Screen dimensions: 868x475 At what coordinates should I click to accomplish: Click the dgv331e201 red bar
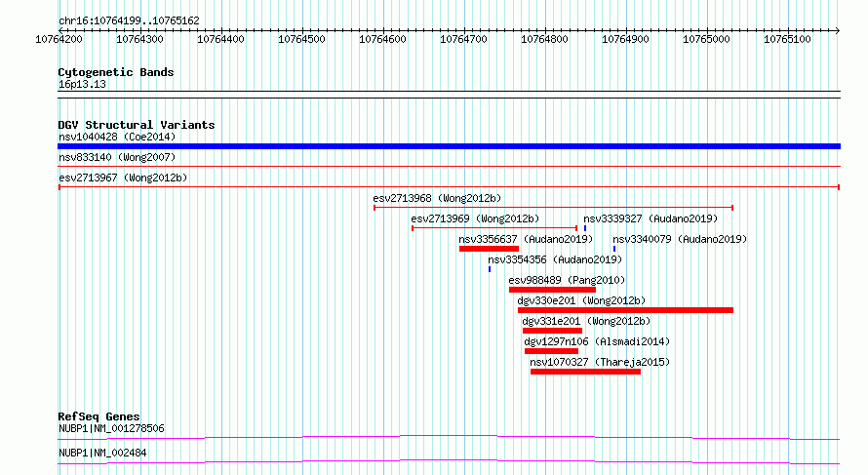(552, 331)
